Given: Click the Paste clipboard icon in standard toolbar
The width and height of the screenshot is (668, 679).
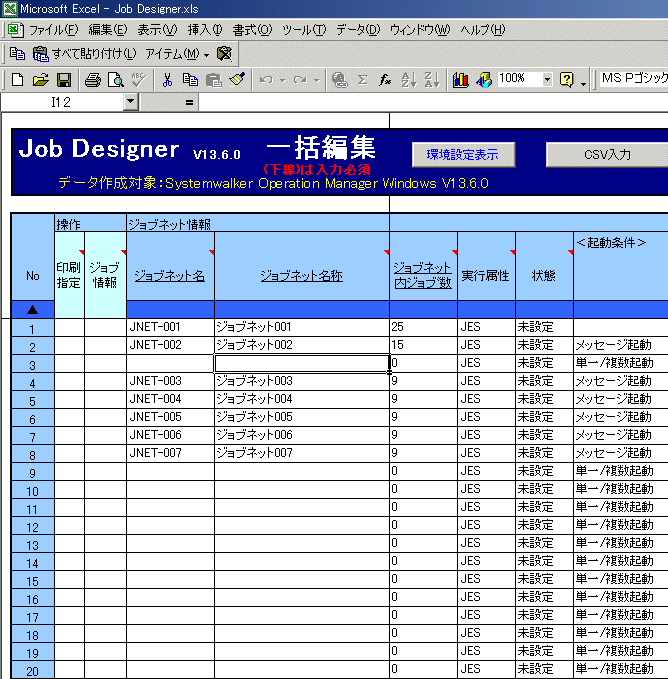Looking at the screenshot, I should (x=213, y=80).
